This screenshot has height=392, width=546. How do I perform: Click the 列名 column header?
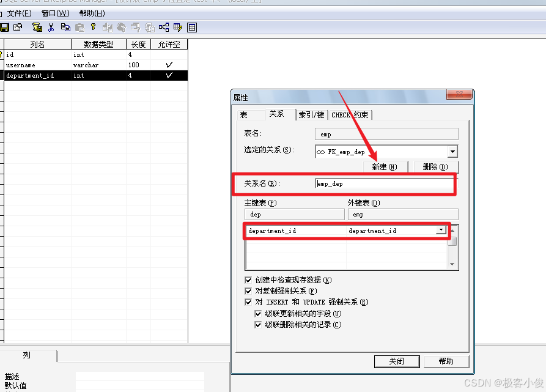tap(38, 44)
